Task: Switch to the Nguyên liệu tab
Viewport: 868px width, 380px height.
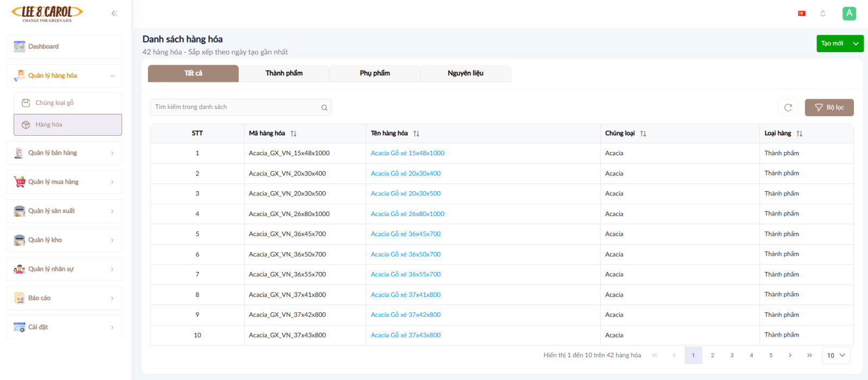Action: 465,73
